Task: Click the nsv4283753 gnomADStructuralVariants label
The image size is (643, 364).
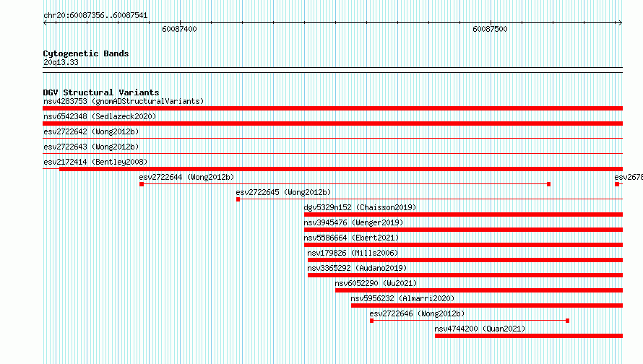Action: [124, 101]
